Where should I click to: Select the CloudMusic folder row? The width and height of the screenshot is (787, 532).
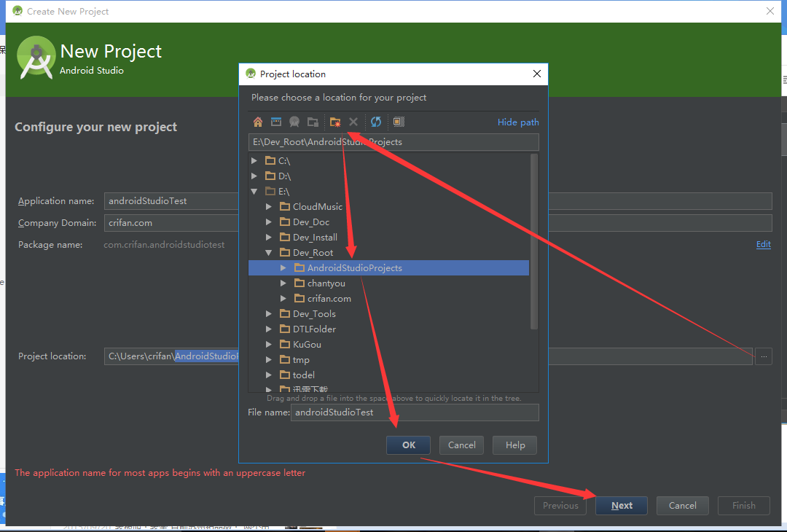coord(389,207)
